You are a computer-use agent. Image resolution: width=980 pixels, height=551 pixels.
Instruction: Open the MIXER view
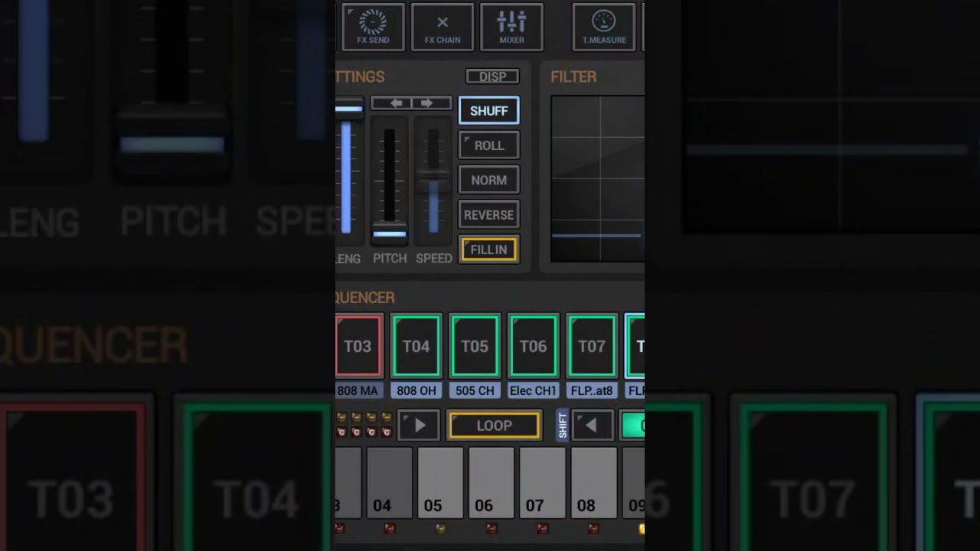tap(512, 27)
